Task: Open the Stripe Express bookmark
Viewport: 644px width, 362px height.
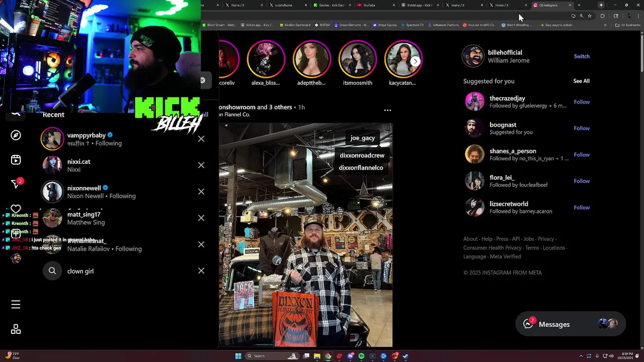Action: pyautogui.click(x=384, y=25)
